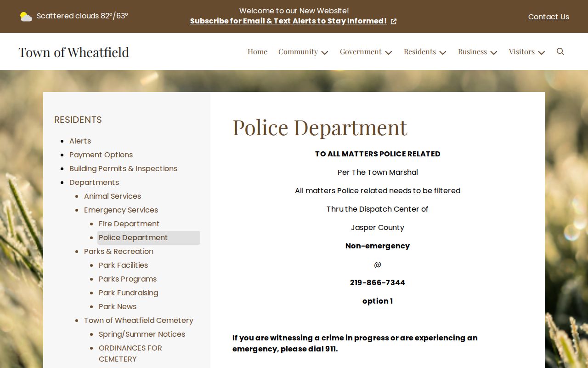Open the Residents menu label

(x=420, y=52)
